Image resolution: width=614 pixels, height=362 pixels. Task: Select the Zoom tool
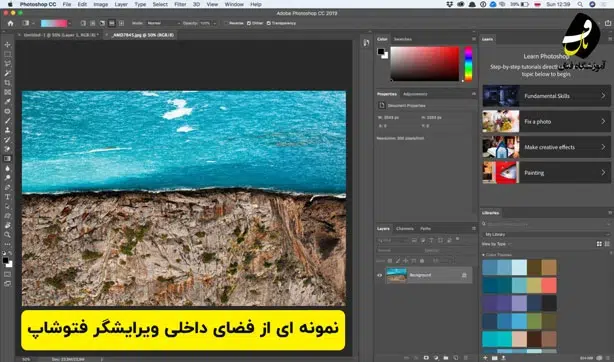7,235
